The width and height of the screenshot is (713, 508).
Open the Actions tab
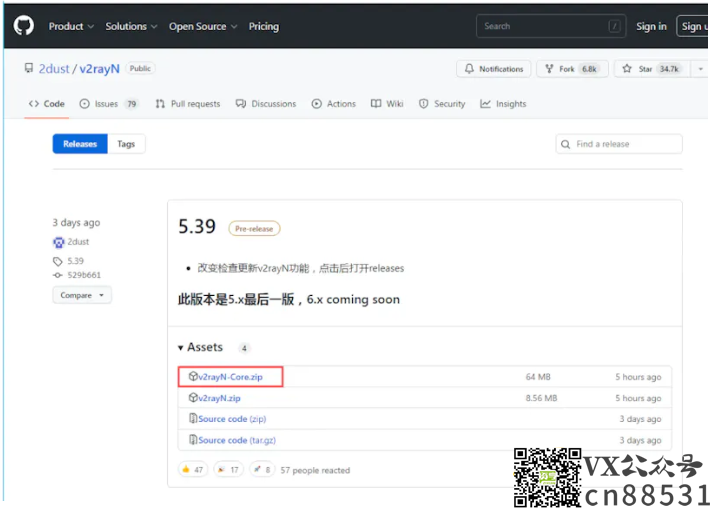(334, 104)
